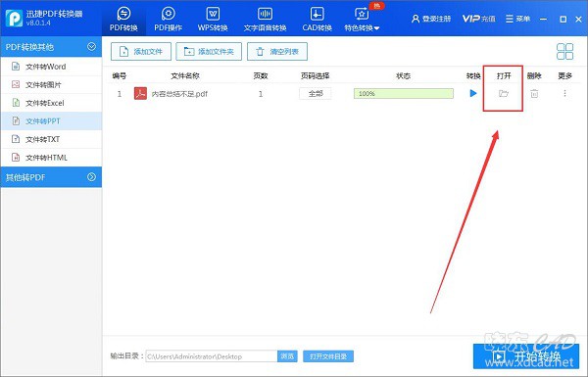Image resolution: width=588 pixels, height=377 pixels.
Task: Click the 清空列表 button
Action: (x=277, y=51)
